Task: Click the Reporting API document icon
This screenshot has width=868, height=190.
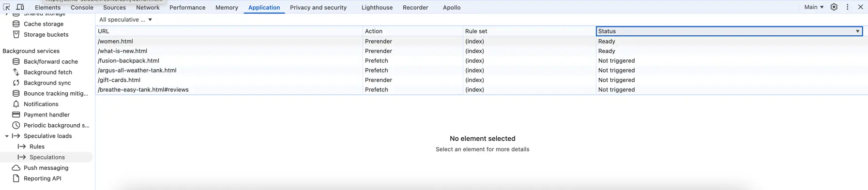Action: (16, 178)
